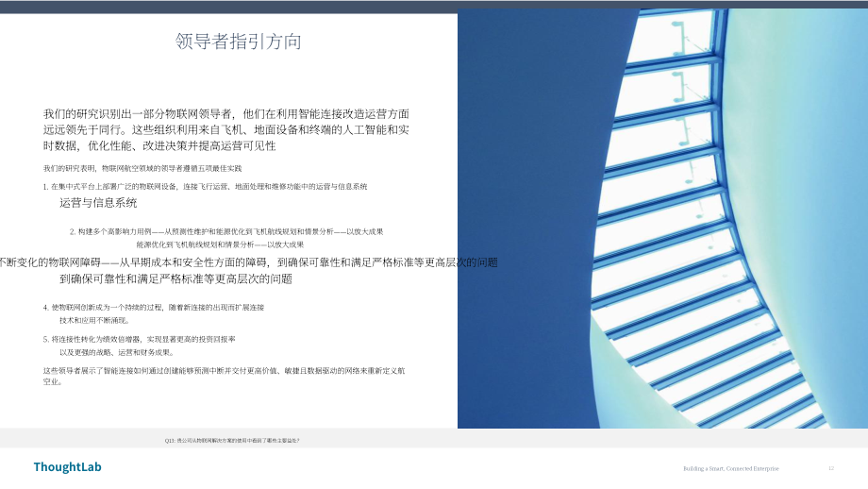Click list item 5 将连接性转化为绩效倍增器

point(139,339)
